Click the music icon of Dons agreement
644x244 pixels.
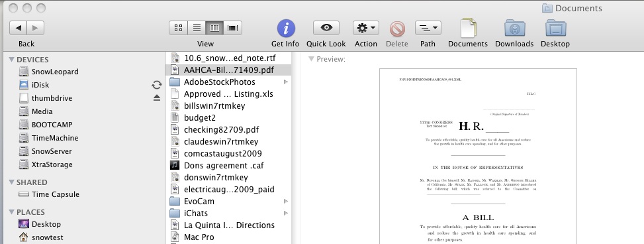pos(175,165)
